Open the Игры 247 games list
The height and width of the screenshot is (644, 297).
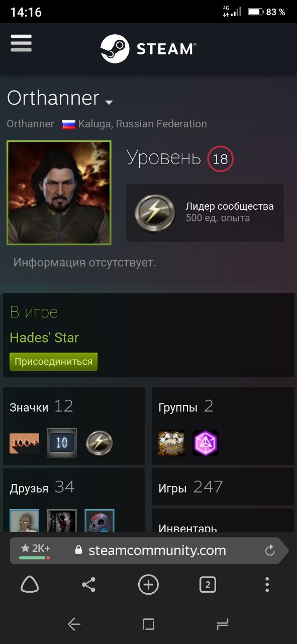[x=190, y=487]
